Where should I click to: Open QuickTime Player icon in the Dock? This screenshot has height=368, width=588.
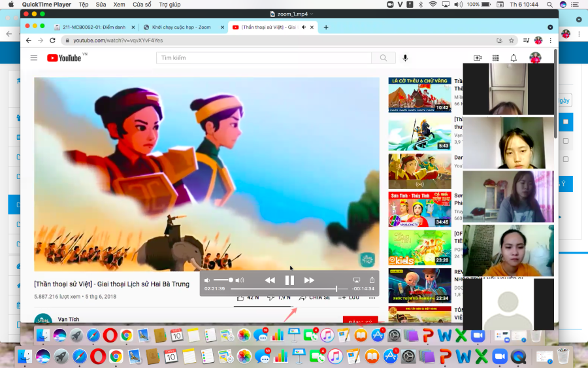click(x=518, y=357)
